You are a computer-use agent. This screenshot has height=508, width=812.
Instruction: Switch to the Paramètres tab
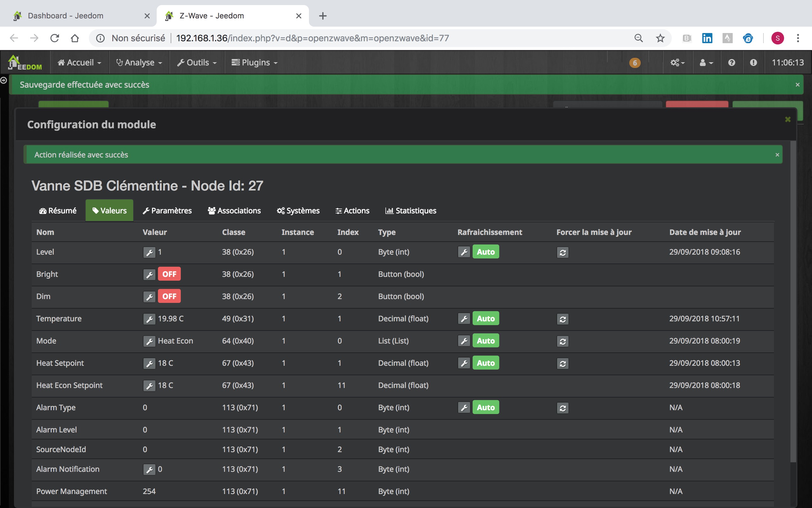click(167, 211)
